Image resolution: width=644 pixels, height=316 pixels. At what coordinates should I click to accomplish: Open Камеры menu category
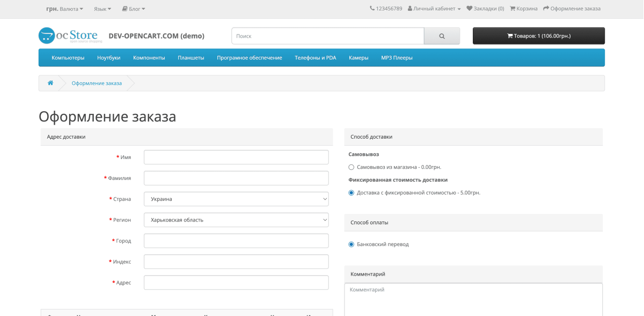point(358,58)
